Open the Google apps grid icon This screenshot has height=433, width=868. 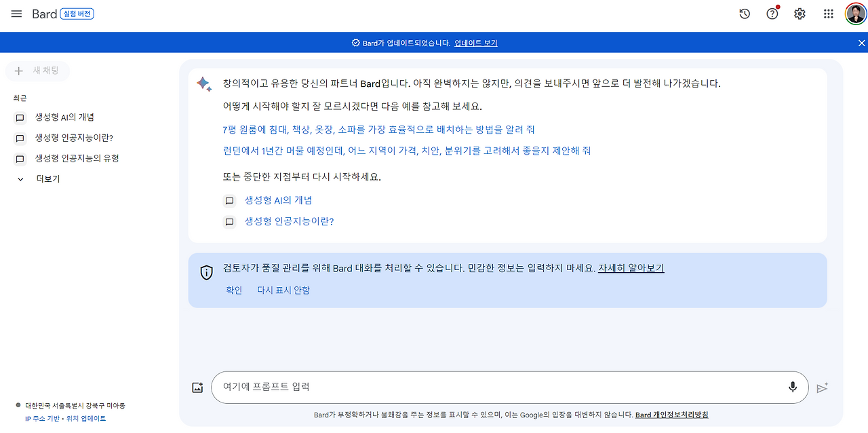[x=828, y=14]
